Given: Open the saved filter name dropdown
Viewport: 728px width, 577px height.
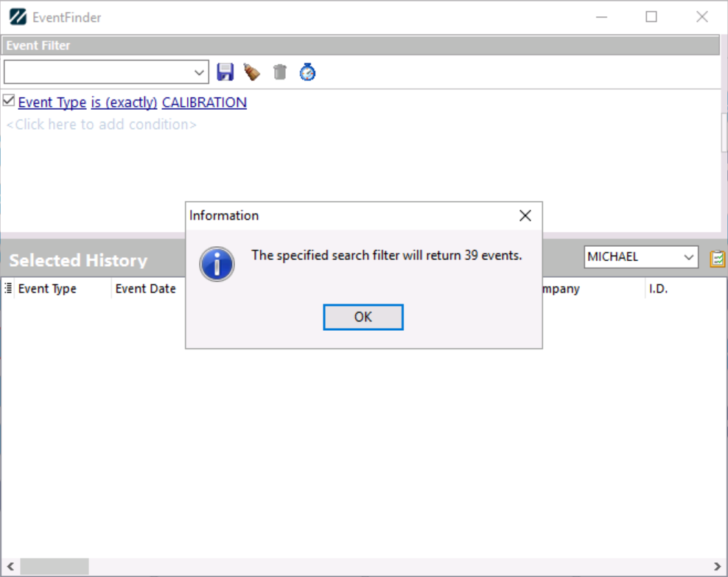Looking at the screenshot, I should click(x=199, y=72).
